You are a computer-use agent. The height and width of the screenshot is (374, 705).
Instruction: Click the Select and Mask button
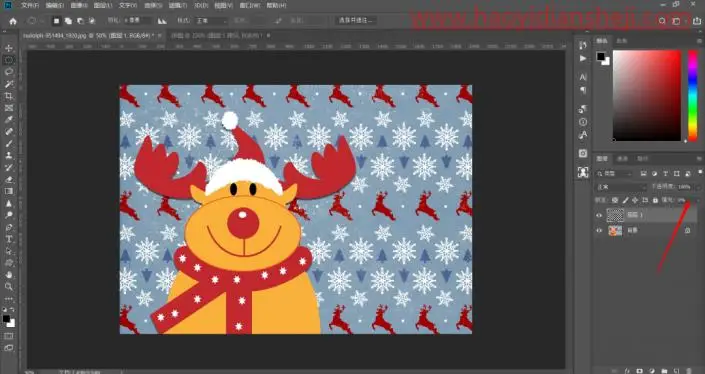point(355,21)
